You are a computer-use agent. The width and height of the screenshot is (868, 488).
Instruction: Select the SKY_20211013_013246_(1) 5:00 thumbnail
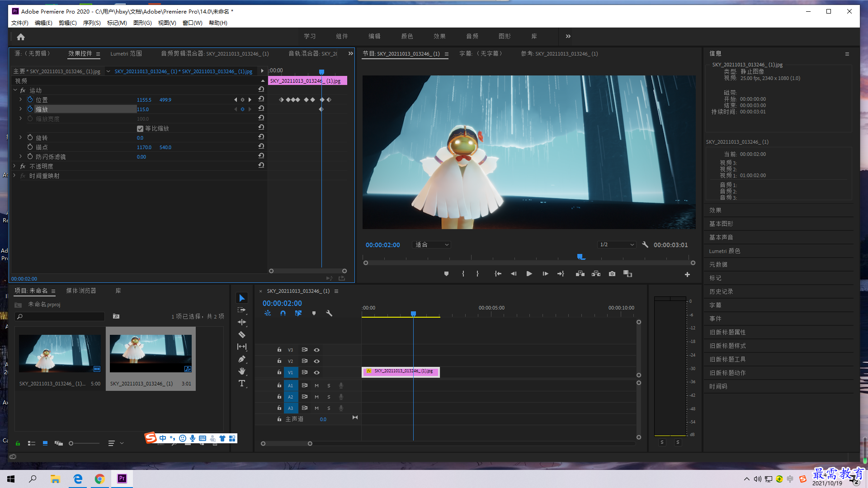[60, 353]
